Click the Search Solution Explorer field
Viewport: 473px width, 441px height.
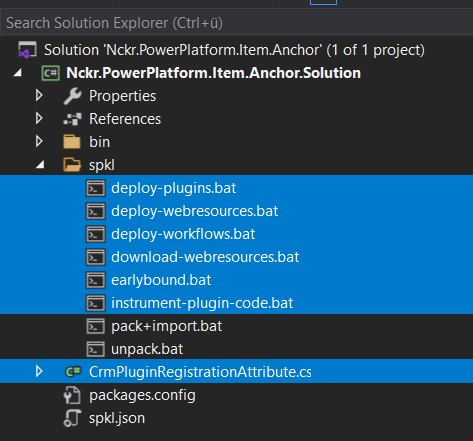click(236, 23)
